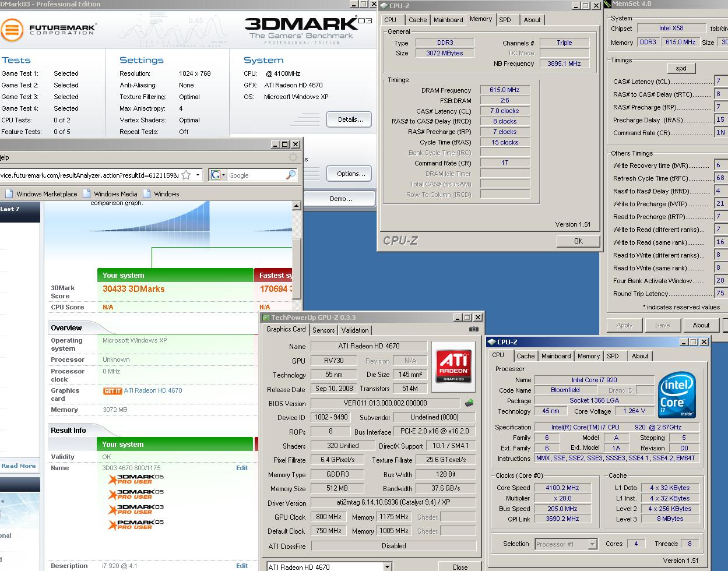Click the magnifier search icon in browser
This screenshot has height=571, width=728.
pos(290,175)
